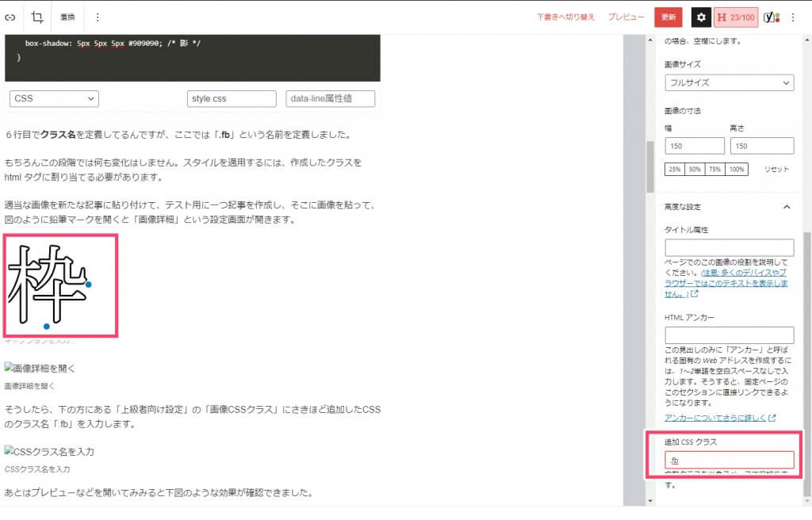Open the CSS language dropdown below code block
812x520 pixels.
tap(54, 99)
